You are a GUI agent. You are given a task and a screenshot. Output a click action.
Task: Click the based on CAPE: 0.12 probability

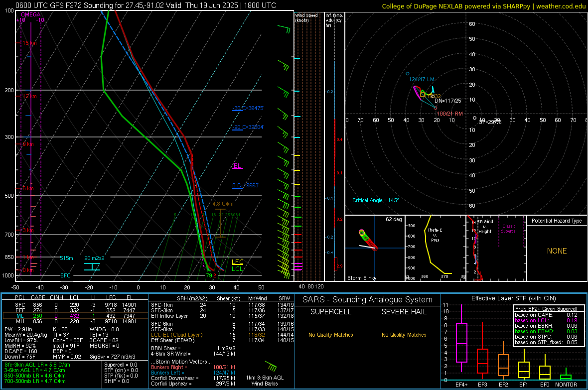(x=546, y=315)
